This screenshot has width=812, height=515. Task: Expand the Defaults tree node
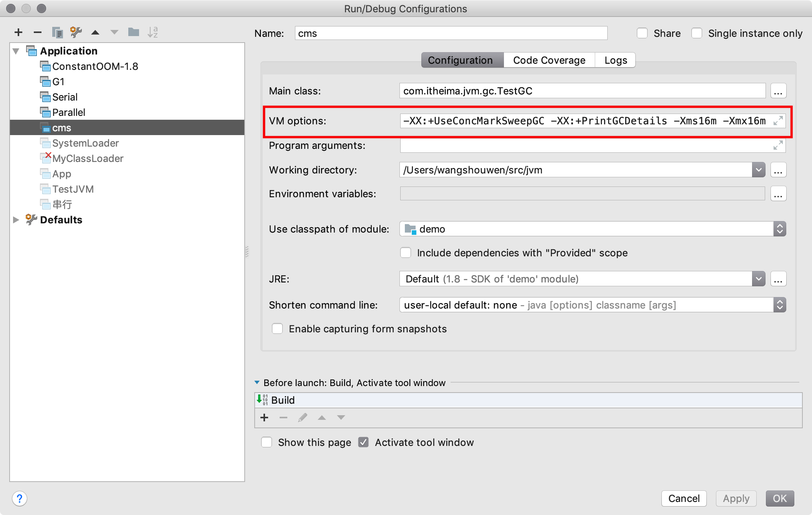pyautogui.click(x=16, y=220)
